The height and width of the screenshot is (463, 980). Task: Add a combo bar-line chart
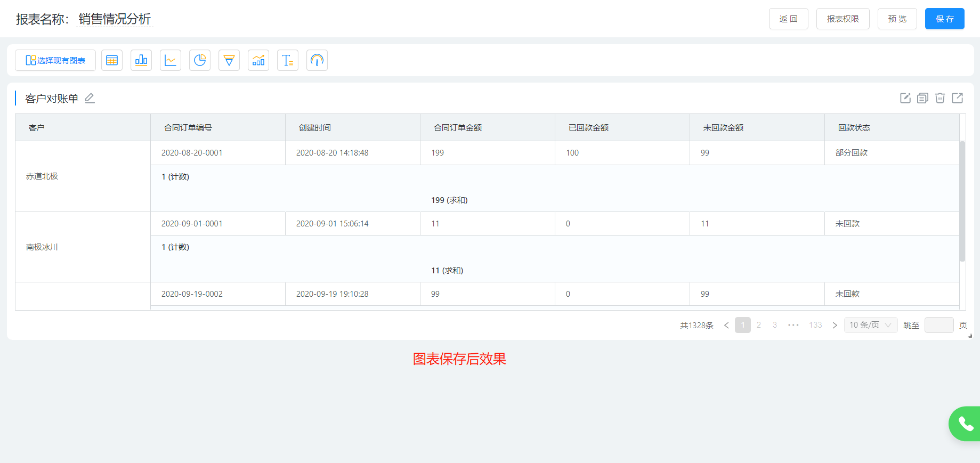(258, 60)
